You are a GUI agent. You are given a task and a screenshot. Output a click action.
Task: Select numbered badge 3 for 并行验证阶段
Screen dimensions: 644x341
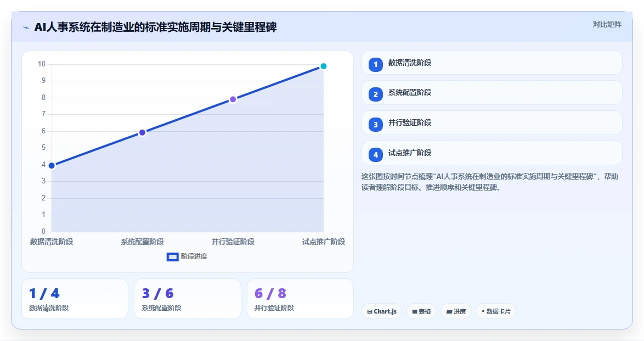point(375,124)
